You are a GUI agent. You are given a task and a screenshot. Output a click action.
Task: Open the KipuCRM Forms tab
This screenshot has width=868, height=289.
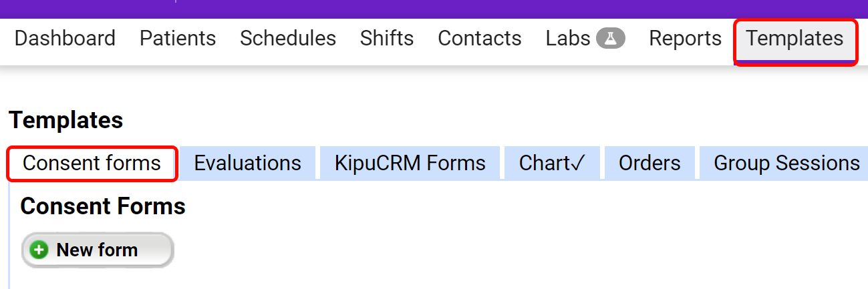tap(410, 164)
